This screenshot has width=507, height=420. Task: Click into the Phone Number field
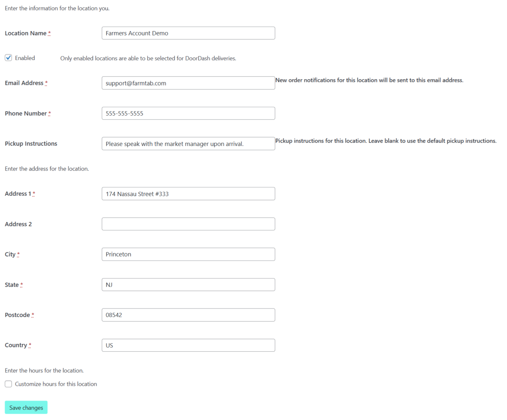[188, 114]
